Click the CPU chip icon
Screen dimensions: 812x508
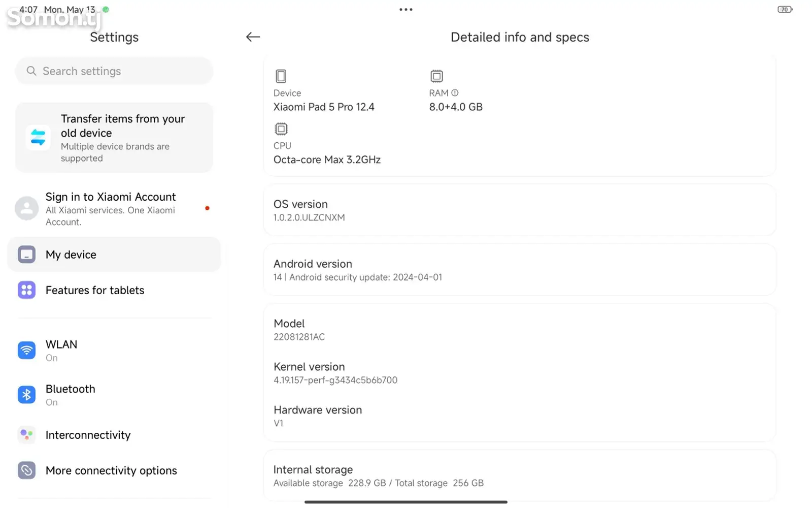click(x=281, y=129)
